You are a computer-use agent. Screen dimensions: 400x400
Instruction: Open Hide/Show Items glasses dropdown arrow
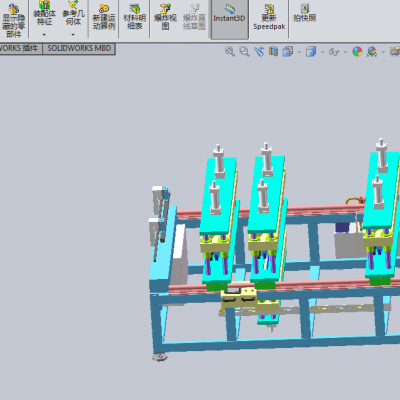[345, 52]
